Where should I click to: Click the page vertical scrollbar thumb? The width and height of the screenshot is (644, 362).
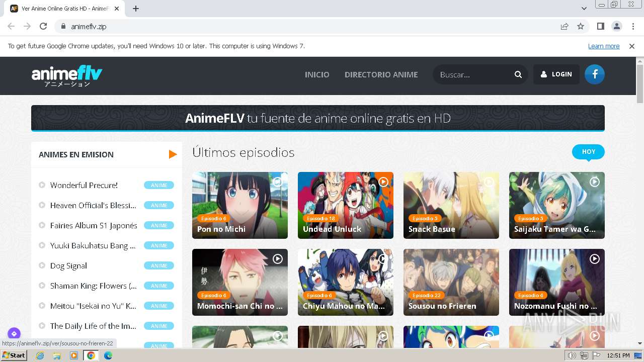tap(640, 83)
